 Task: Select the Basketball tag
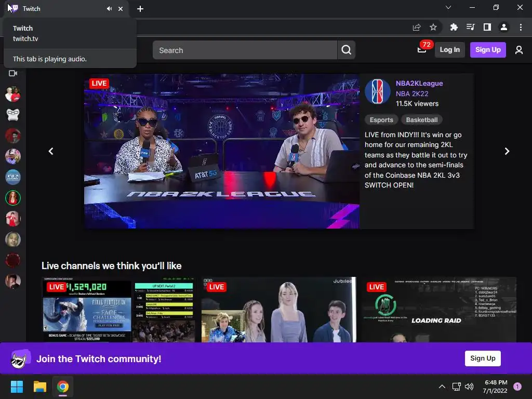point(422,120)
